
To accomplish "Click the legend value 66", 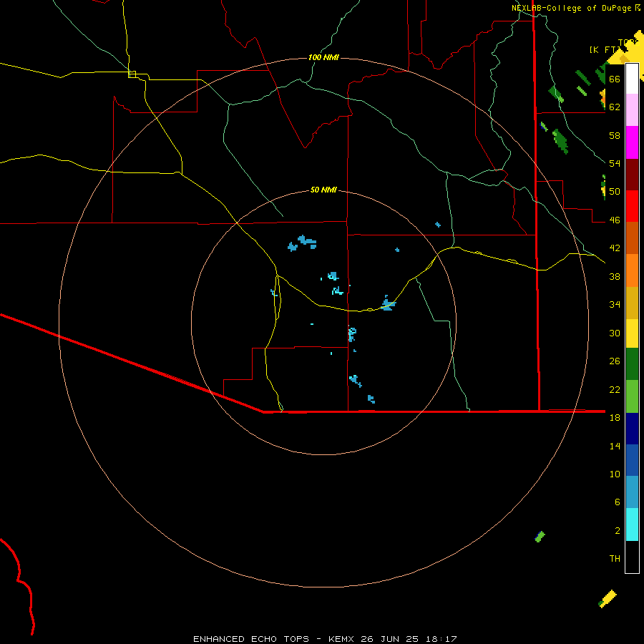I will tap(615, 79).
